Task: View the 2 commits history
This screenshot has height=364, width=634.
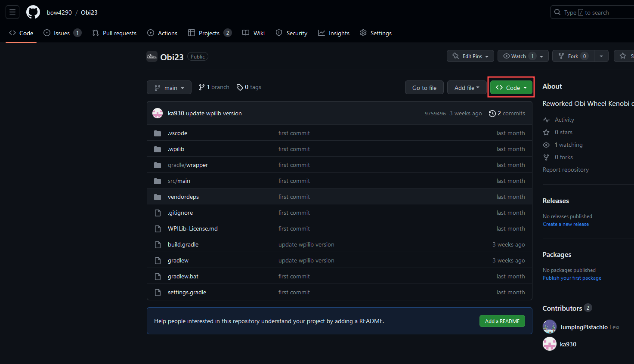Action: click(507, 113)
